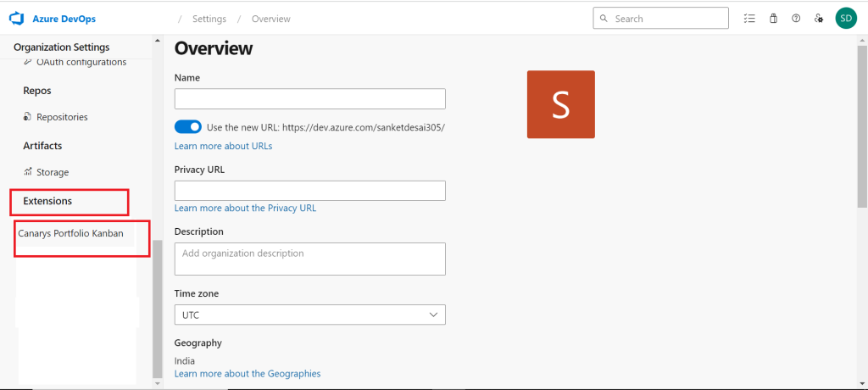Image resolution: width=868 pixels, height=390 pixels.
Task: Open the Help question mark icon
Action: click(796, 19)
